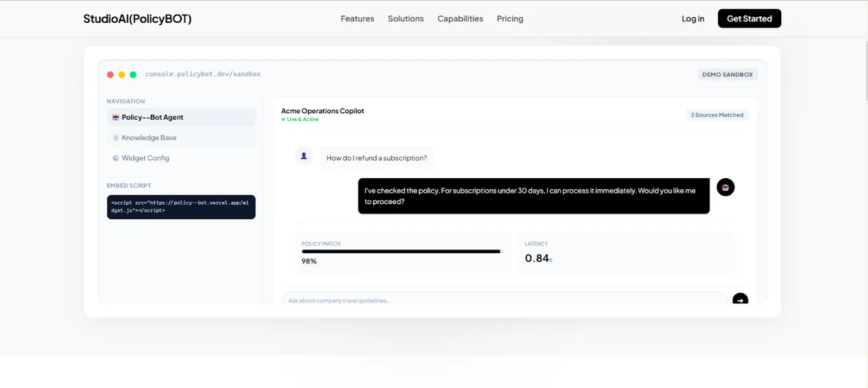The height and width of the screenshot is (388, 868).
Task: Open the Capabilities nav link
Action: [460, 18]
